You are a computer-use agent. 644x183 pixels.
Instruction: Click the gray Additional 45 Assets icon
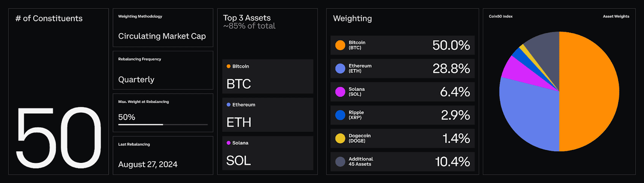click(340, 162)
